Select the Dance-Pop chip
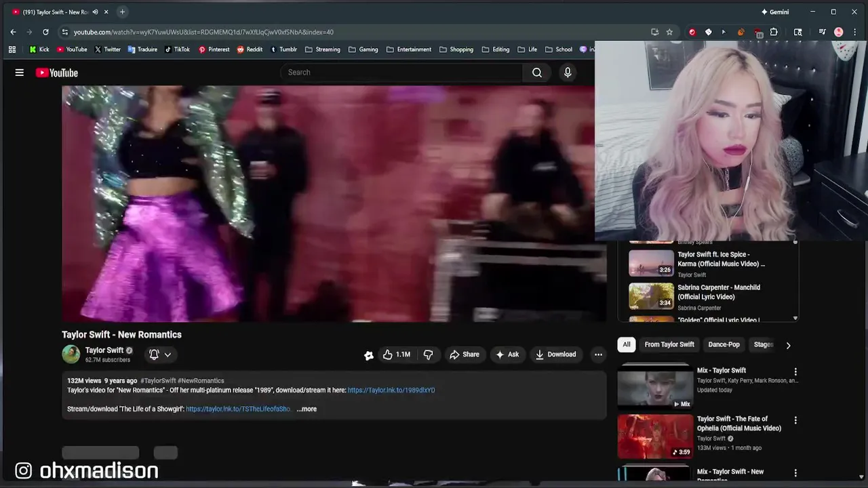This screenshot has height=488, width=868. (x=724, y=344)
